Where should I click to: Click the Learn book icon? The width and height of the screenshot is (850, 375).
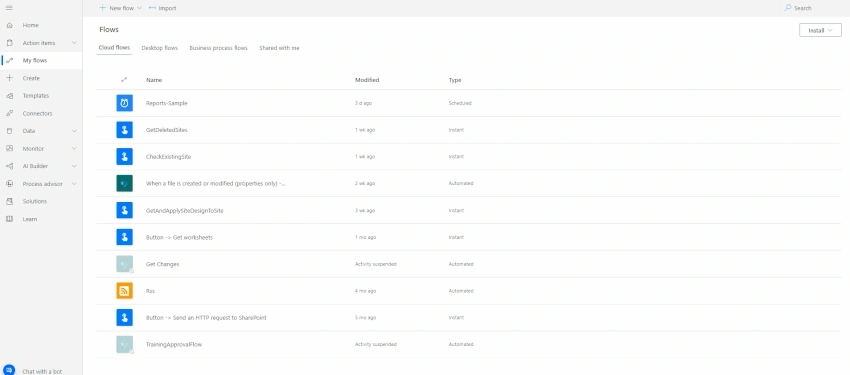coord(9,219)
